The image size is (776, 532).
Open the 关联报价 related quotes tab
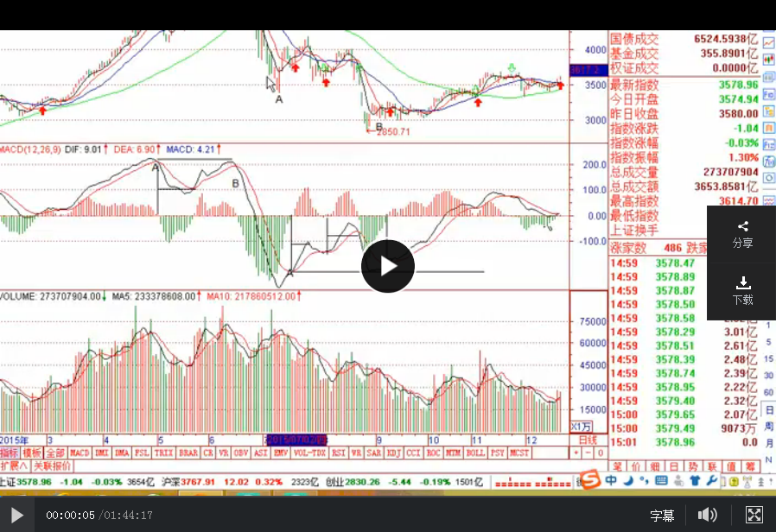[52, 465]
